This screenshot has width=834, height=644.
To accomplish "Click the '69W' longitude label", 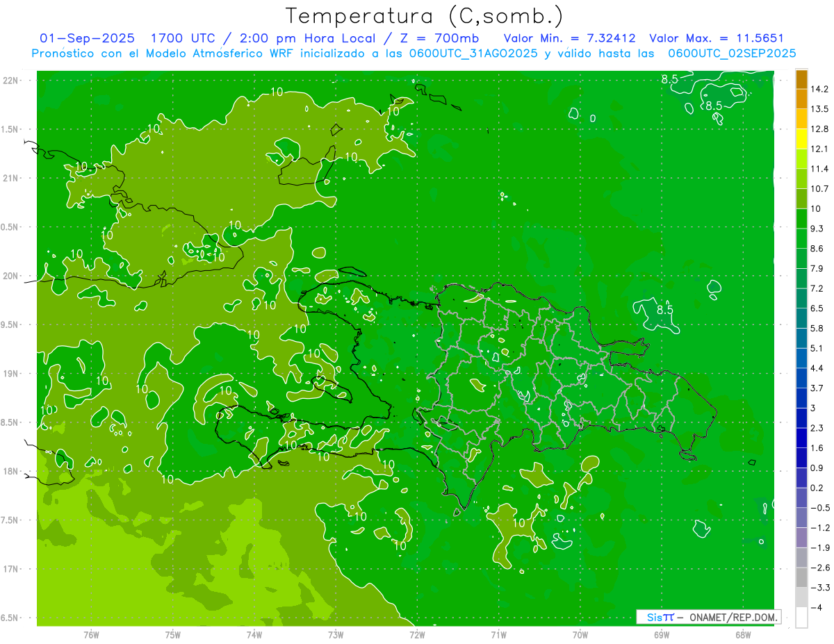I will [662, 634].
